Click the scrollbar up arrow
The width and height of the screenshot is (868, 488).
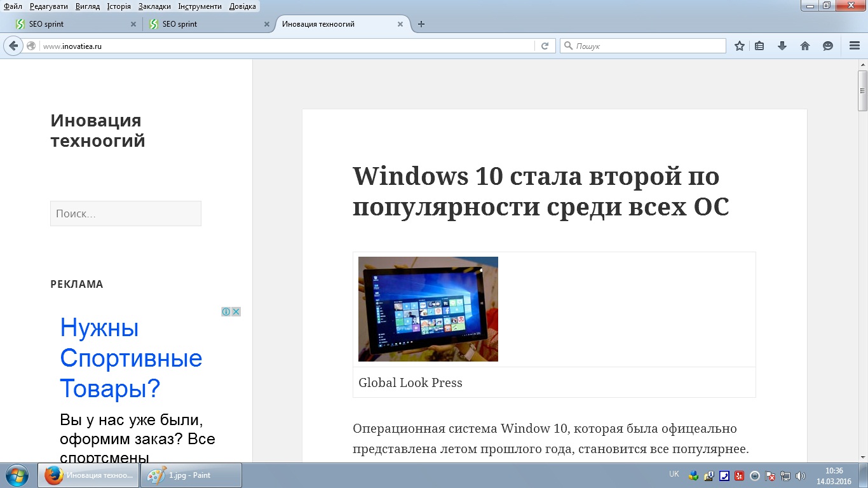click(862, 64)
